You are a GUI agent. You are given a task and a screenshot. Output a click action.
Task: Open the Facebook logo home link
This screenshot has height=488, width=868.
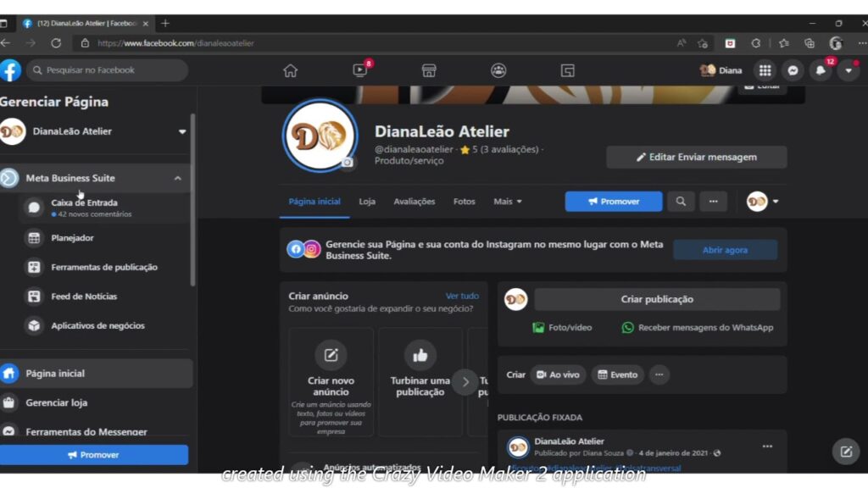[x=10, y=70]
